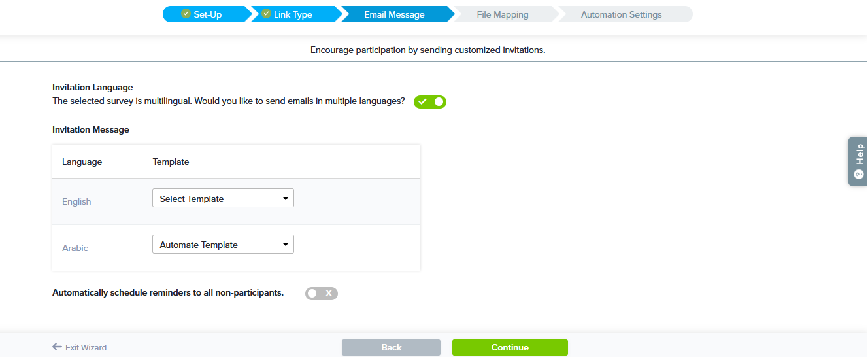Enable automatic reminders for non-participants
Screen dimensions: 868x359
click(x=321, y=294)
